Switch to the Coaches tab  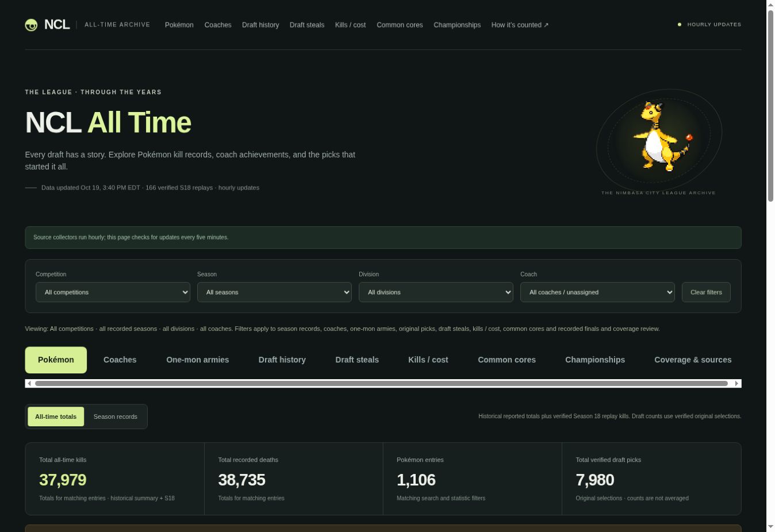point(120,360)
